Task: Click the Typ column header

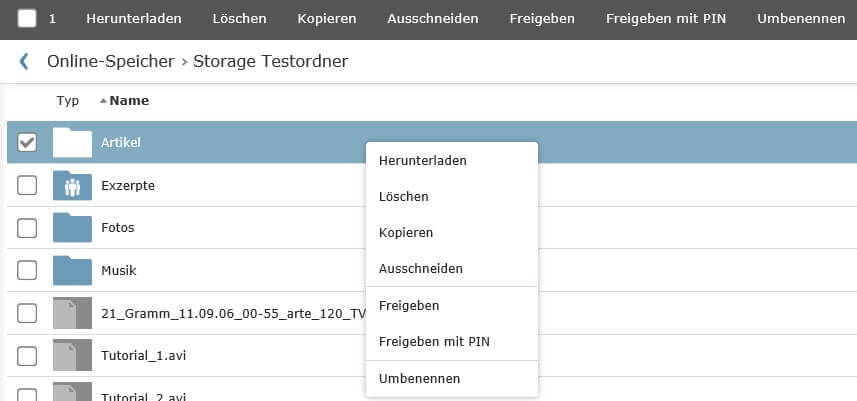Action: click(68, 101)
